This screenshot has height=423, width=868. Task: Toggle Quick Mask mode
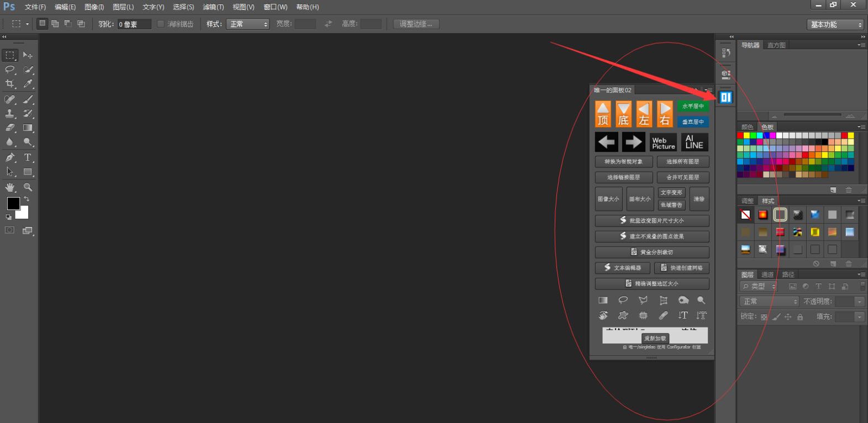pyautogui.click(x=9, y=230)
